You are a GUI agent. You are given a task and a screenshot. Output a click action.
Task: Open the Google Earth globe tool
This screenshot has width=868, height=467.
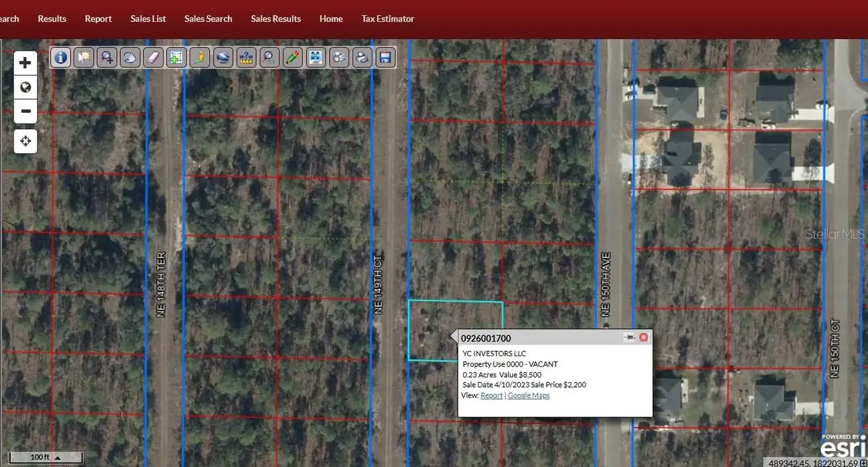tap(223, 57)
